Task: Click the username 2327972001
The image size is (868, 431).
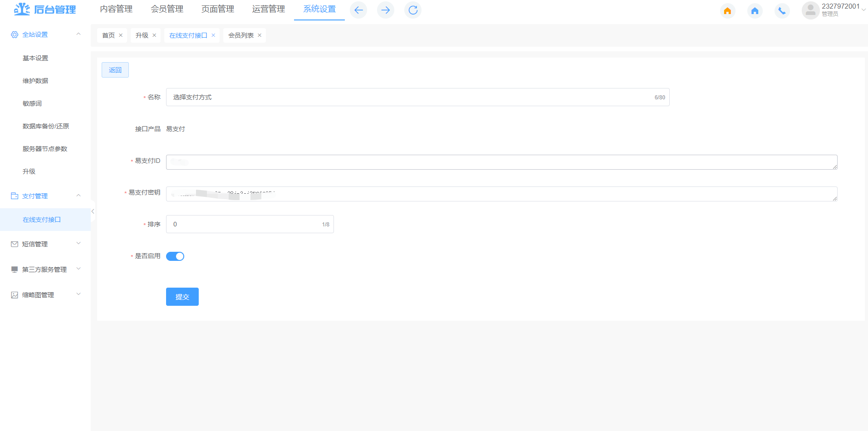Action: (841, 6)
